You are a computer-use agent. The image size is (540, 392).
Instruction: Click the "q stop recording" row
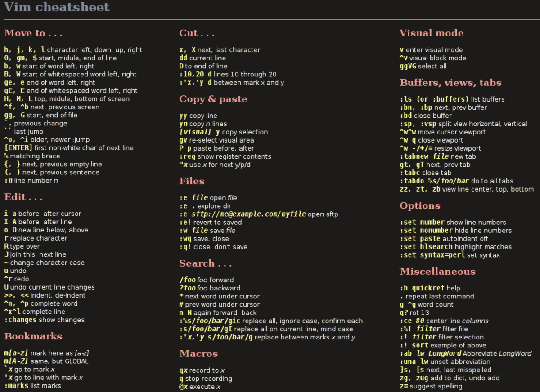pyautogui.click(x=206, y=379)
